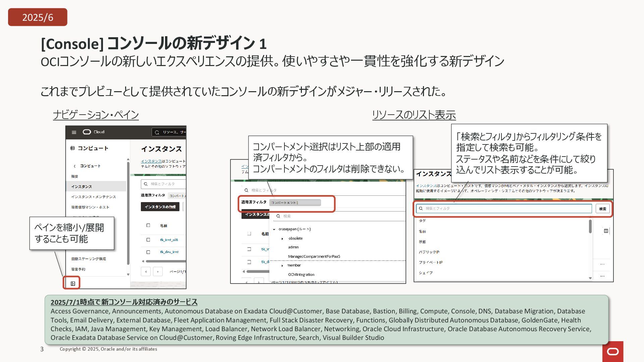Click the リソース search box in the console header
Screen dimensions: 644x362
[169, 132]
